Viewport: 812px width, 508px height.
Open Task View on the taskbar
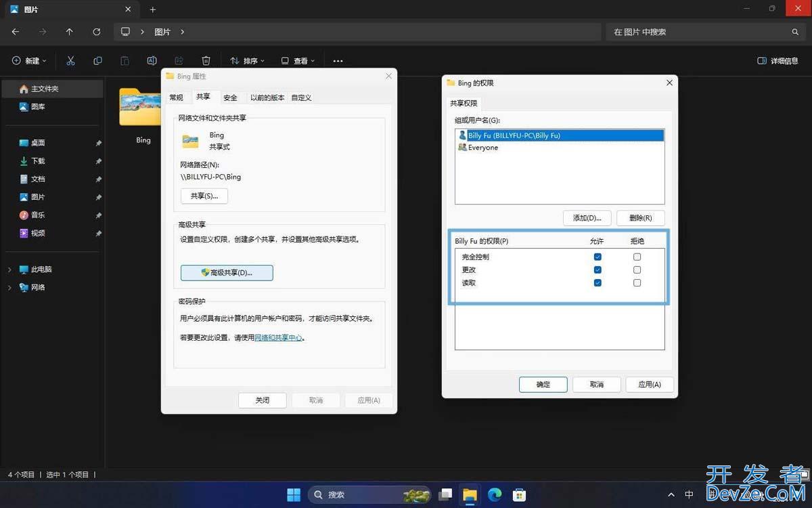[445, 494]
